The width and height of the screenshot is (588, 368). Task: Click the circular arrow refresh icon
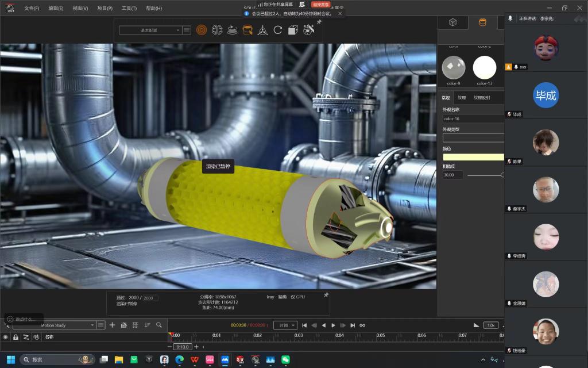[278, 30]
